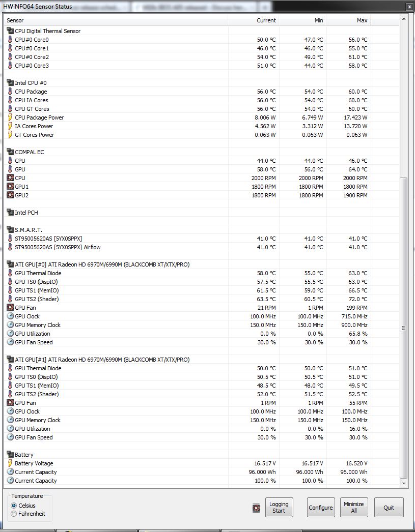The width and height of the screenshot is (415, 532).
Task: Click the Sensor column header
Action: coord(116,20)
